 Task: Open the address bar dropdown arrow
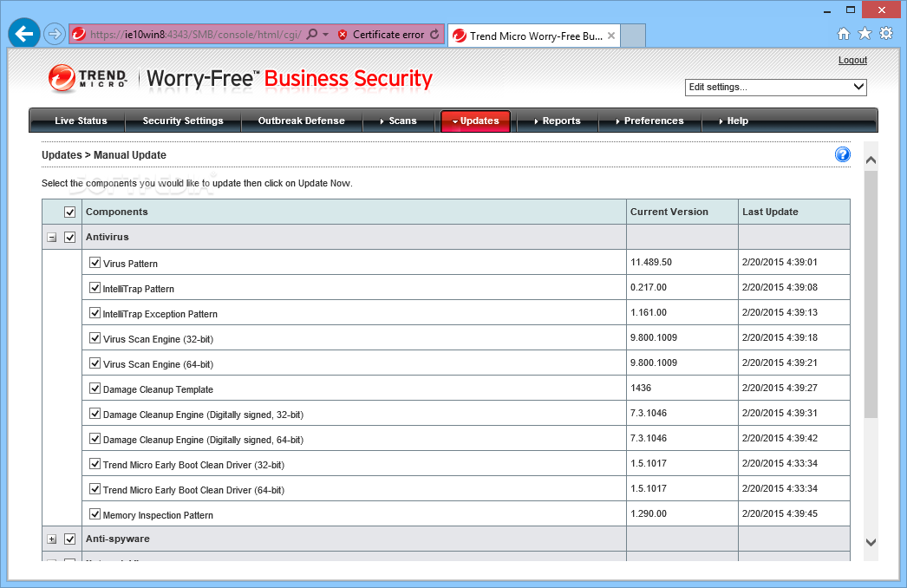326,34
